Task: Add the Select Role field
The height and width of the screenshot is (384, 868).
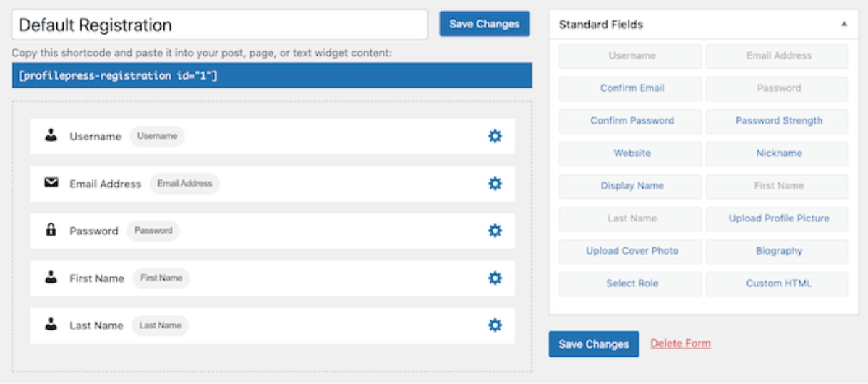Action: [x=631, y=283]
